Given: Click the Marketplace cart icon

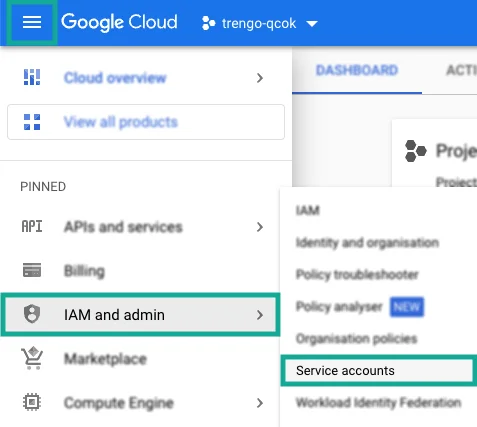Looking at the screenshot, I should [x=32, y=358].
